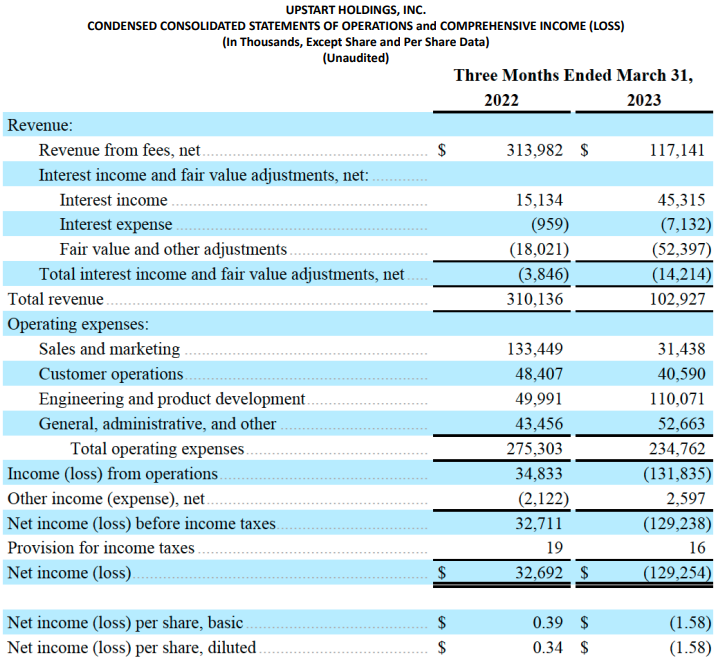
Task: Click the 'UPSTART HOLDINGS, INC.' title
Action: point(356,10)
